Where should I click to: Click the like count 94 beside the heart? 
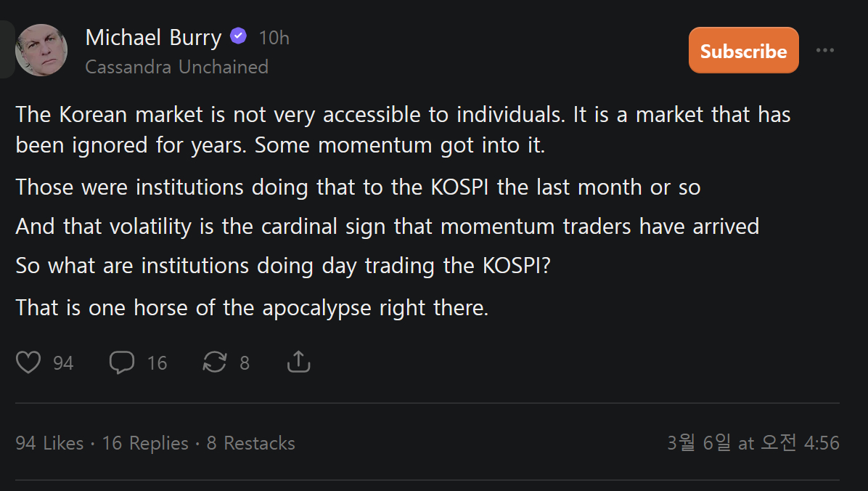(63, 362)
